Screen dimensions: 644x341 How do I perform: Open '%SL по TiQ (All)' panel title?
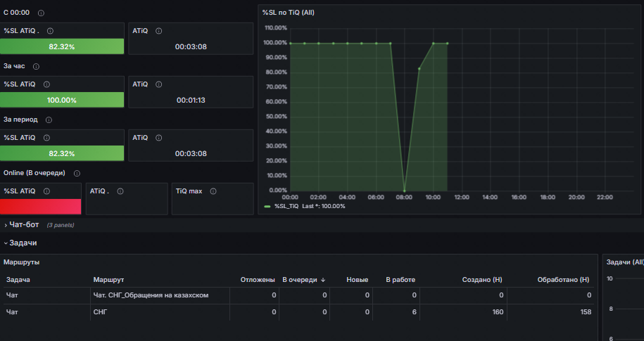click(x=289, y=13)
